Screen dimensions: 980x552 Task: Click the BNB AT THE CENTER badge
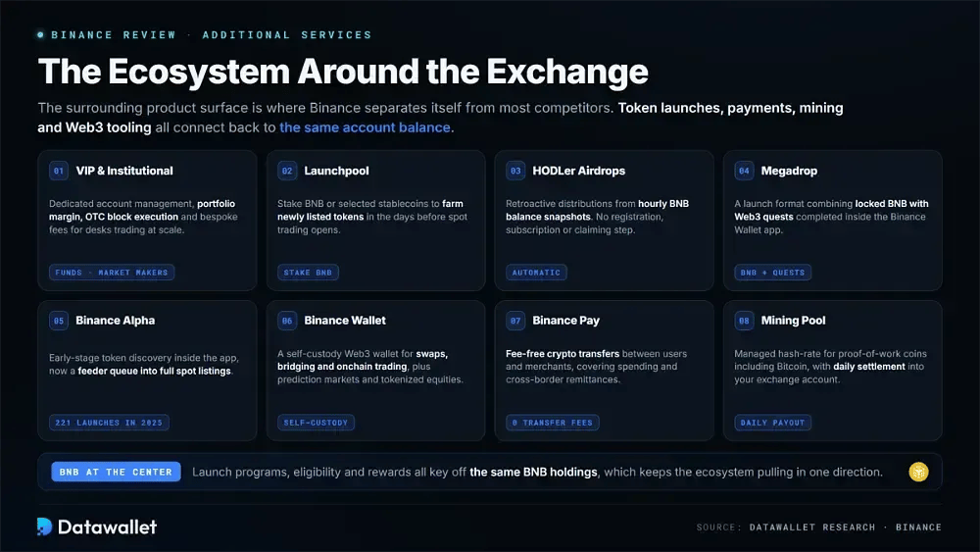coord(116,472)
